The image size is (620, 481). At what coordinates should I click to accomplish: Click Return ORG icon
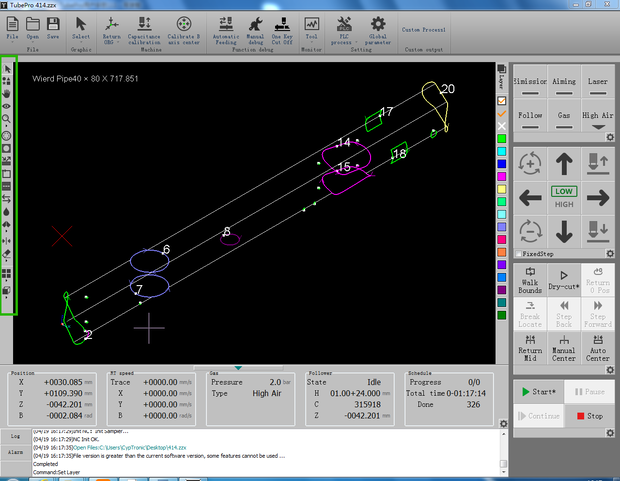click(x=112, y=30)
